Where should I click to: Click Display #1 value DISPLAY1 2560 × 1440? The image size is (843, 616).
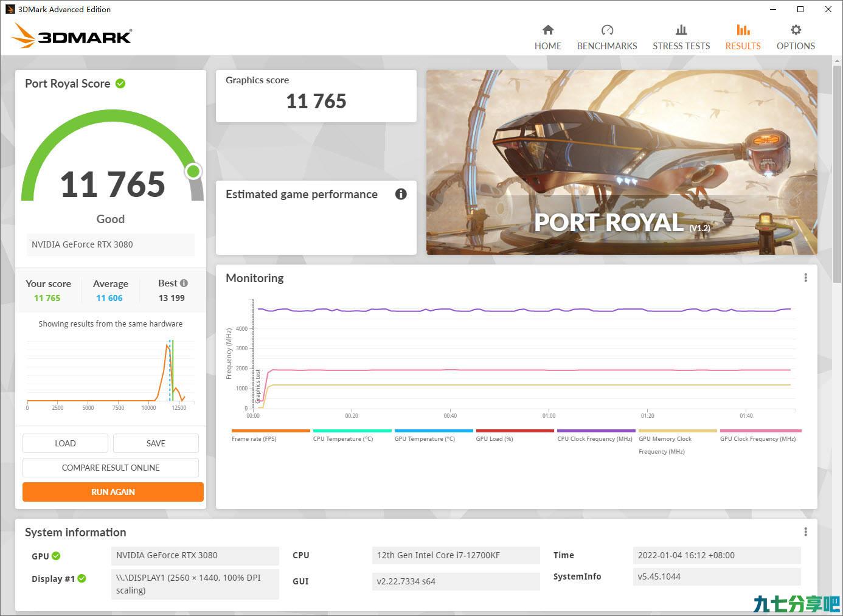pyautogui.click(x=195, y=584)
